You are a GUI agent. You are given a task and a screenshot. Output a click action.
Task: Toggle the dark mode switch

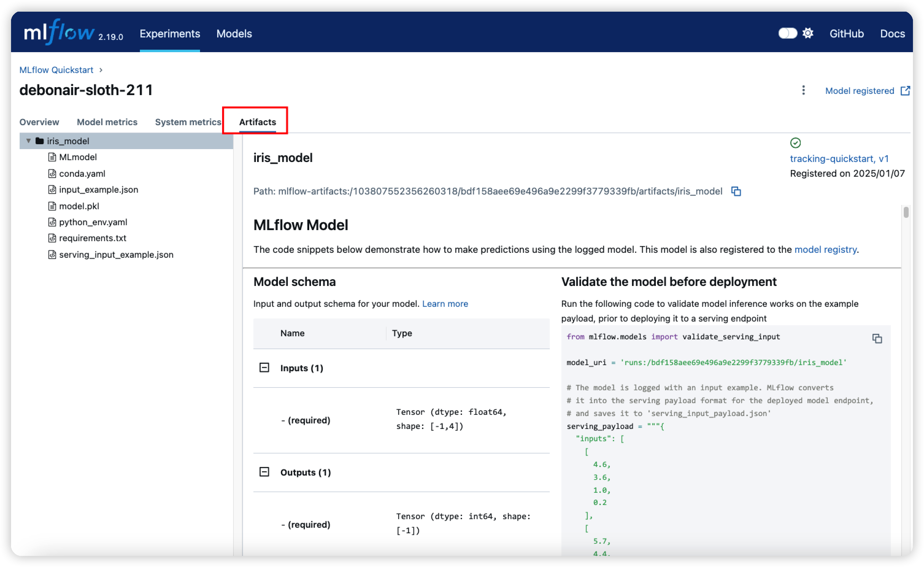tap(787, 33)
